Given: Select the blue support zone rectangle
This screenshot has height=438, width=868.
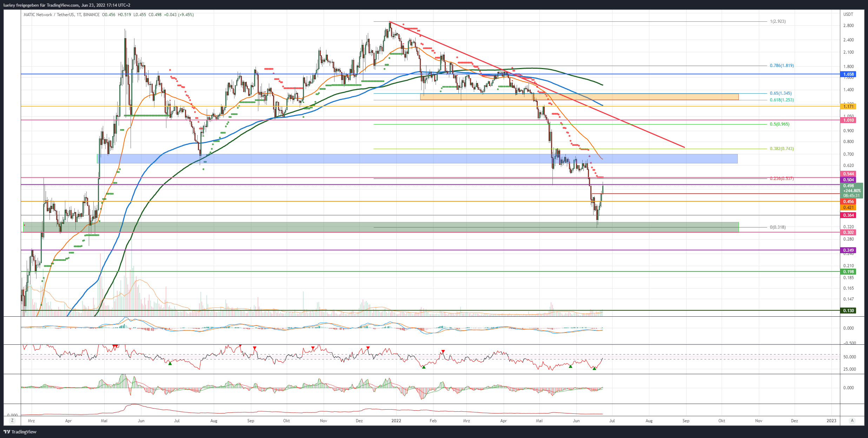Looking at the screenshot, I should pyautogui.click(x=417, y=159).
